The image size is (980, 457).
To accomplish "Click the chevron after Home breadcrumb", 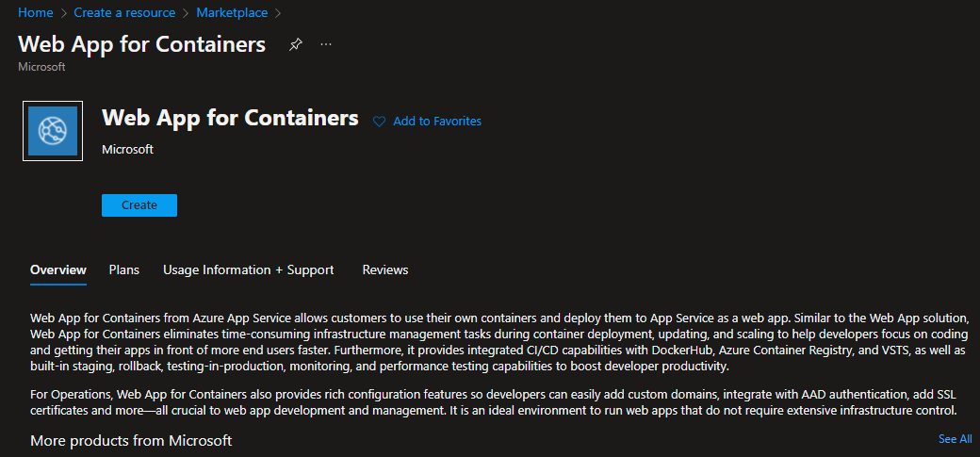I will point(66,13).
